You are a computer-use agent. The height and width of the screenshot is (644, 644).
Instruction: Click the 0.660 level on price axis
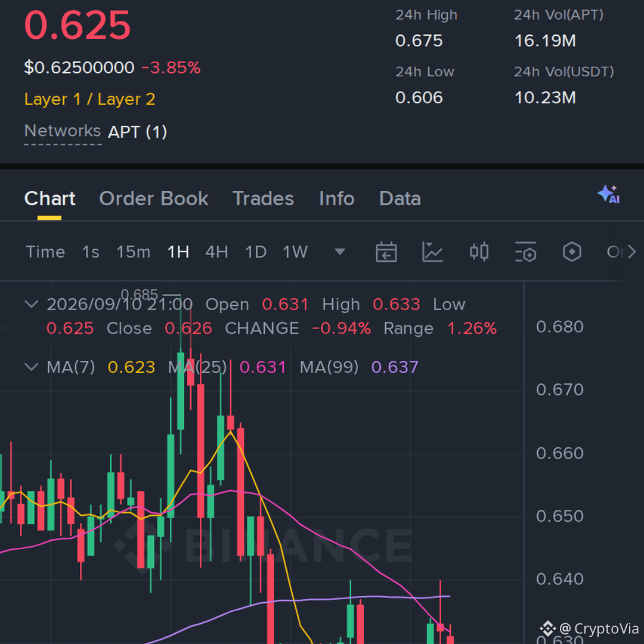[559, 453]
